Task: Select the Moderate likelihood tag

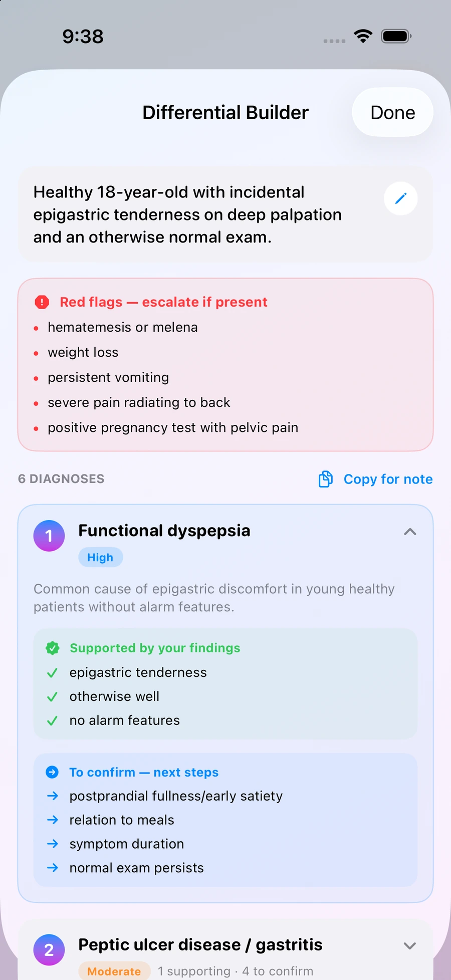Action: 114,971
